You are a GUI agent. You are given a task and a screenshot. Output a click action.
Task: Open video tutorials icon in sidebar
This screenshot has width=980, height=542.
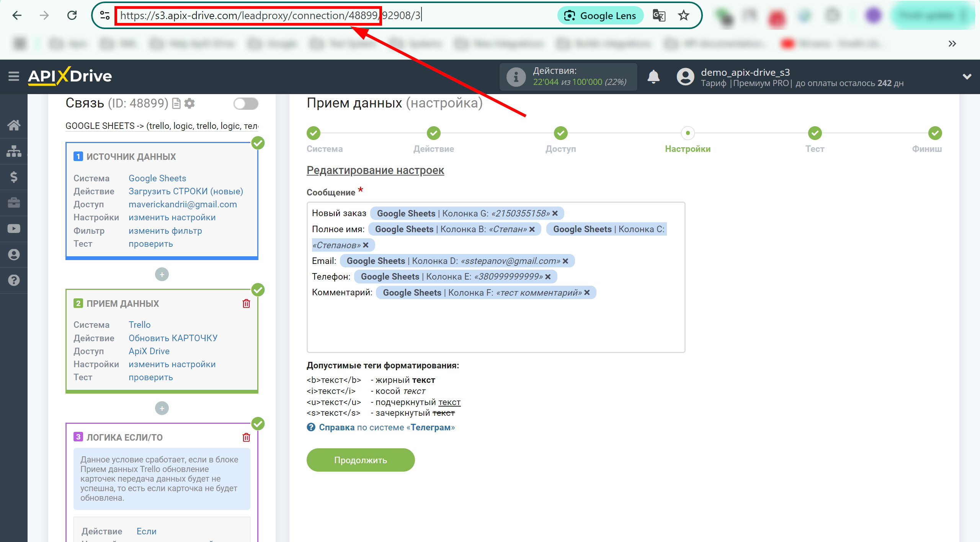point(14,229)
